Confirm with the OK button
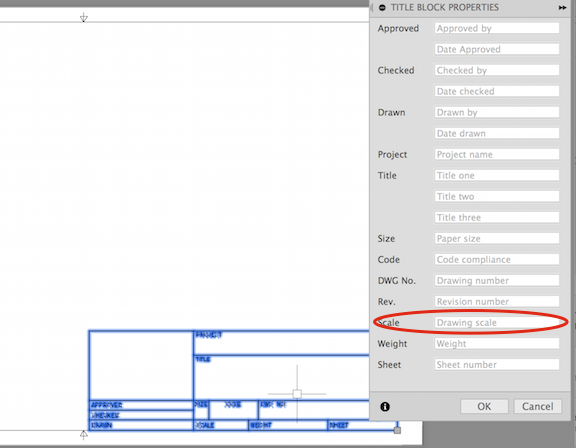The height and width of the screenshot is (448, 576). click(x=484, y=407)
